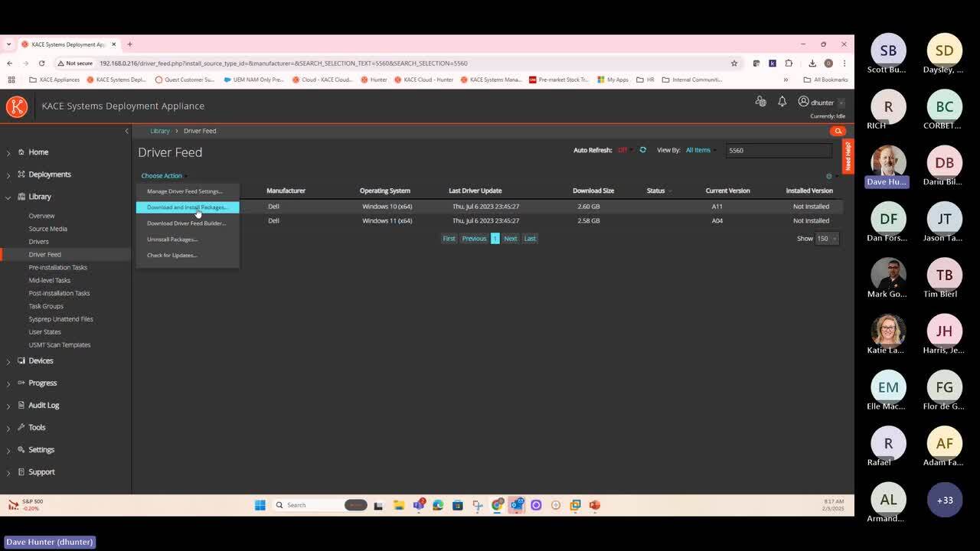Open the S&P 500 stock widget
Image resolution: width=980 pixels, height=551 pixels.
[24, 505]
